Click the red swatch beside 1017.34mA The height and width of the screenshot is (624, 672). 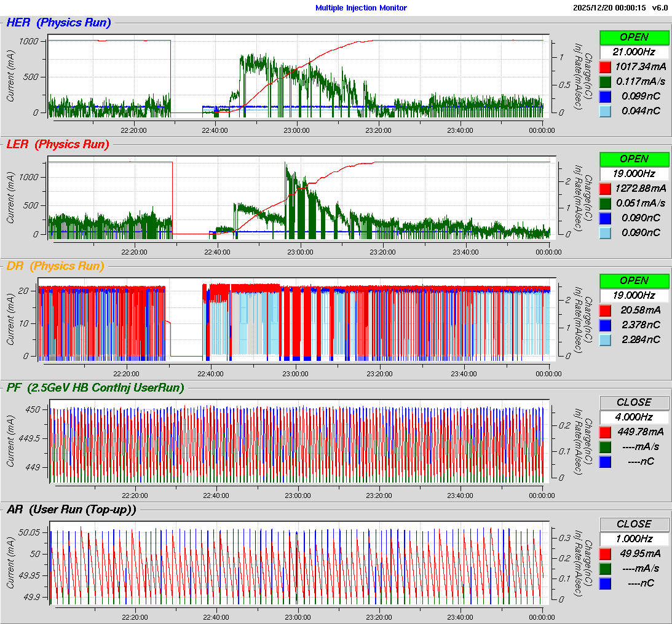pos(606,66)
